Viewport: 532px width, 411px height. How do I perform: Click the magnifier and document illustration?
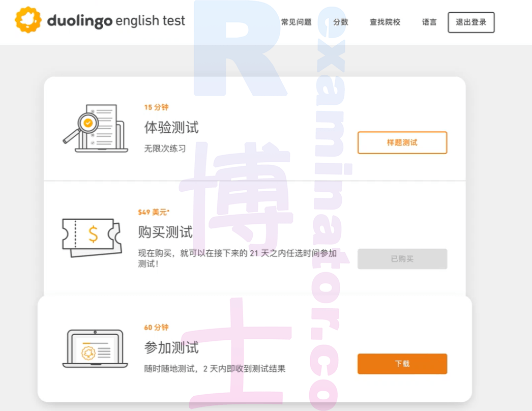(x=95, y=128)
